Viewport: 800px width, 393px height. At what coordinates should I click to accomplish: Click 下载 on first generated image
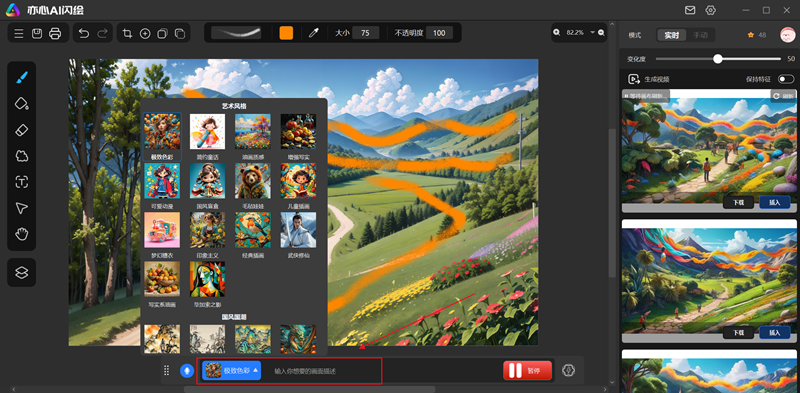point(739,202)
